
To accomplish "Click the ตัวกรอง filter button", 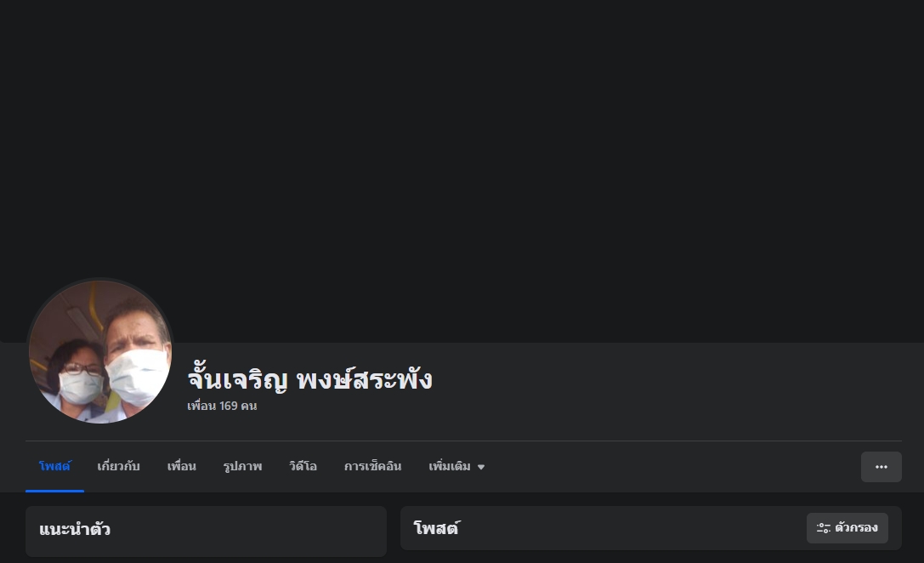I will coord(847,527).
